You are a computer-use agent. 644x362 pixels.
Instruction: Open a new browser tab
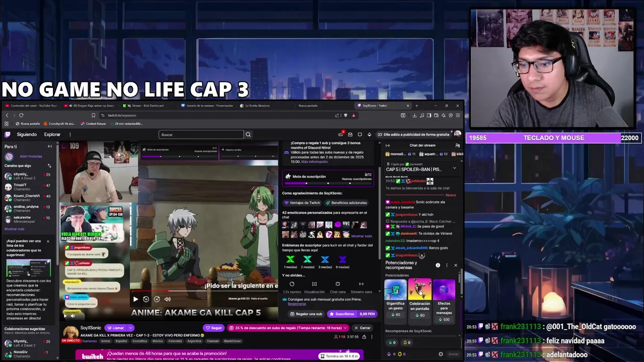(416, 106)
